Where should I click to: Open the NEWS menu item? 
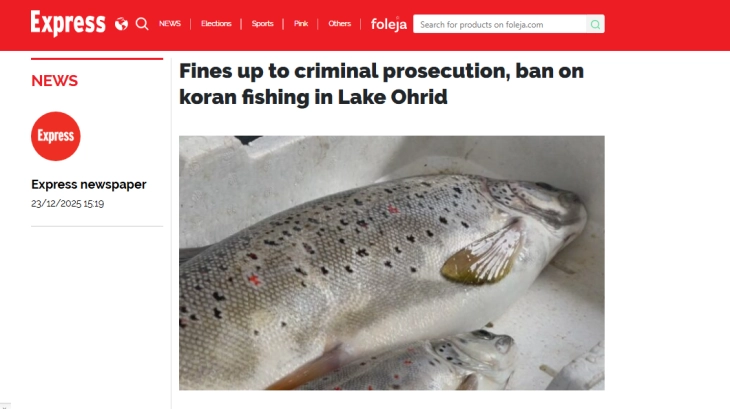tap(170, 24)
